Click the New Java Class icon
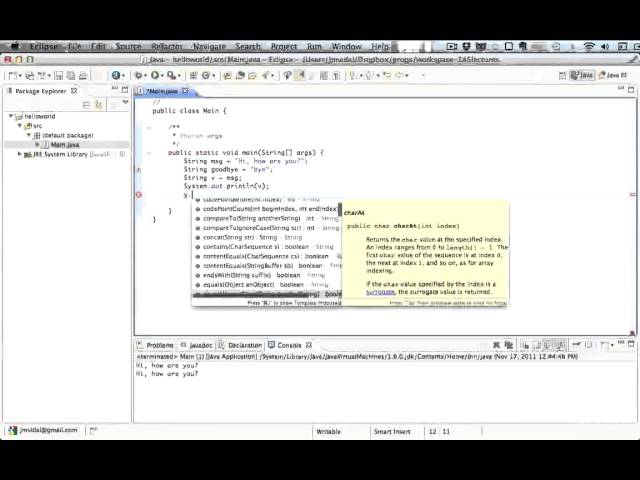Viewport: 640px width, 480px height. click(x=206, y=76)
